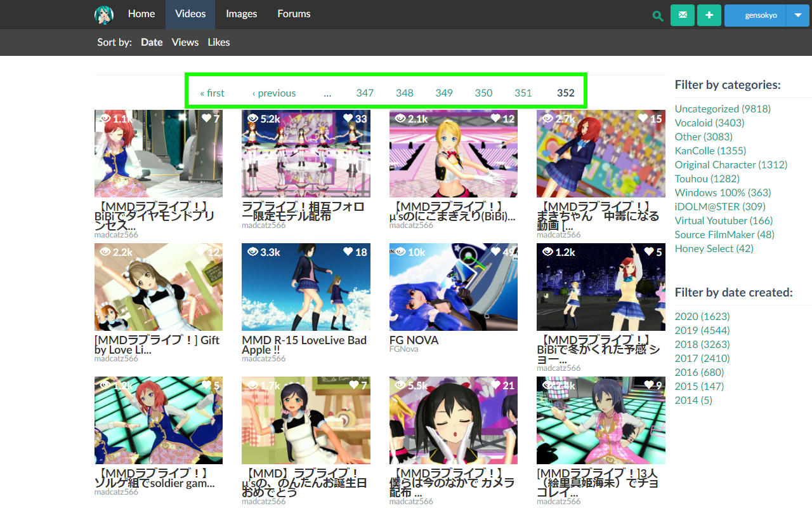Click heart icon showing 33 likes
The width and height of the screenshot is (812, 508).
(348, 118)
